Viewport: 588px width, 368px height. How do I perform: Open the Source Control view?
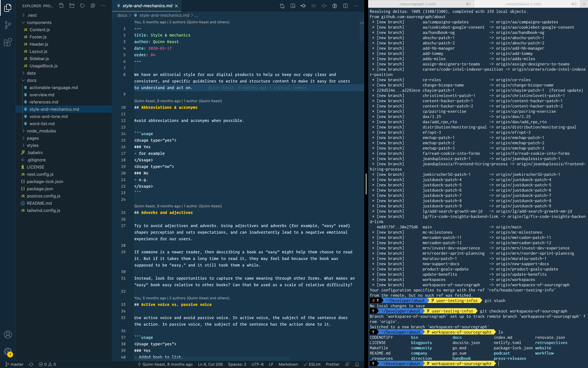(8, 25)
